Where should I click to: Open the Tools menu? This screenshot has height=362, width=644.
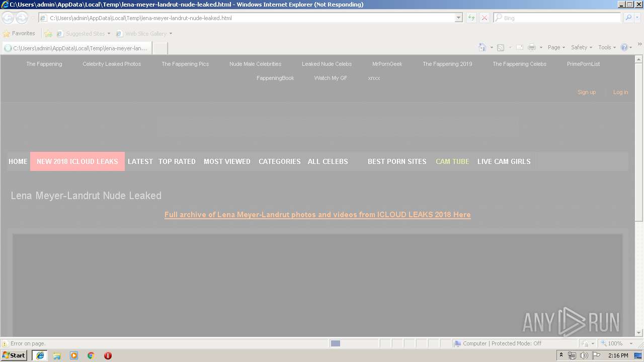click(607, 47)
